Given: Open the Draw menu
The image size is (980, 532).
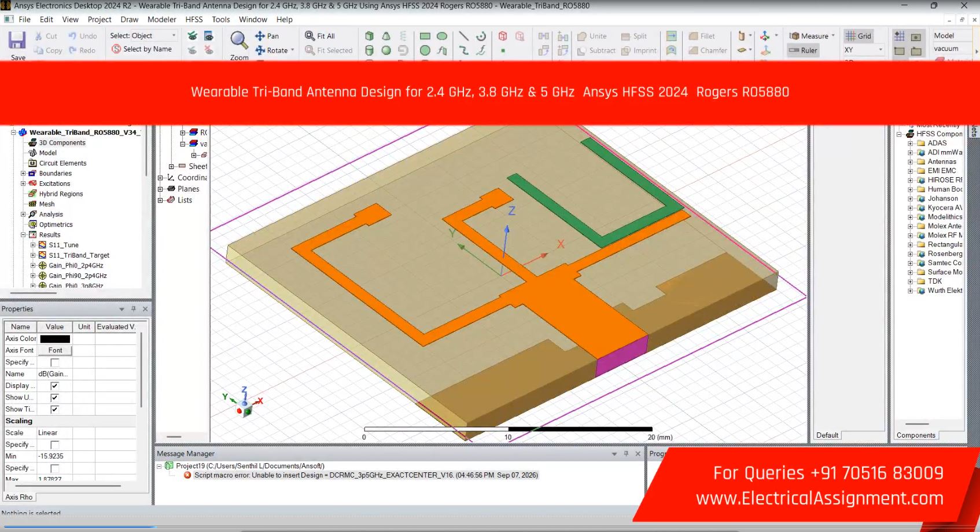Looking at the screenshot, I should (x=130, y=19).
